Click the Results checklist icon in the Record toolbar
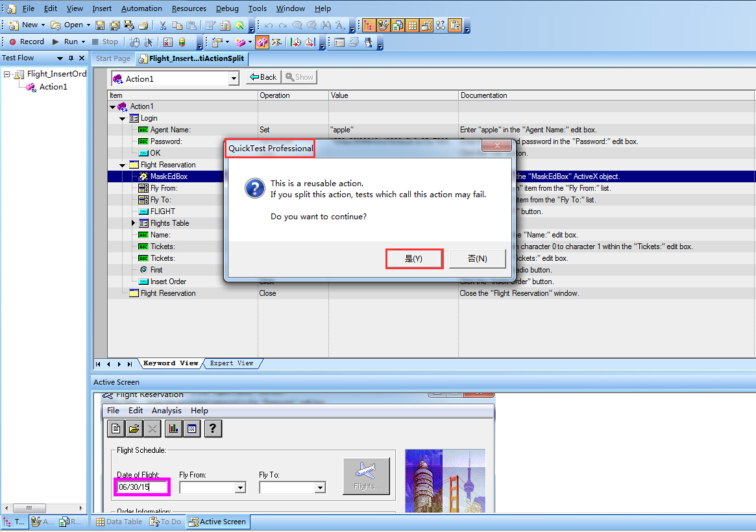756x532 pixels. pos(168,42)
